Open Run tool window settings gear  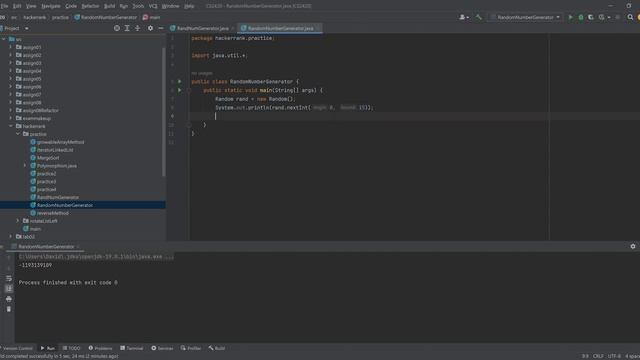click(633, 247)
